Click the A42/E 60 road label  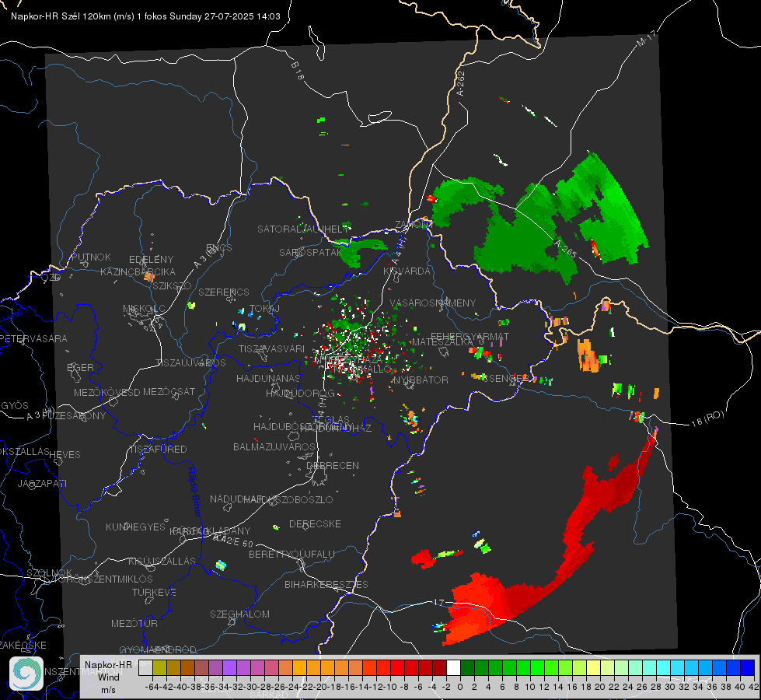(233, 541)
